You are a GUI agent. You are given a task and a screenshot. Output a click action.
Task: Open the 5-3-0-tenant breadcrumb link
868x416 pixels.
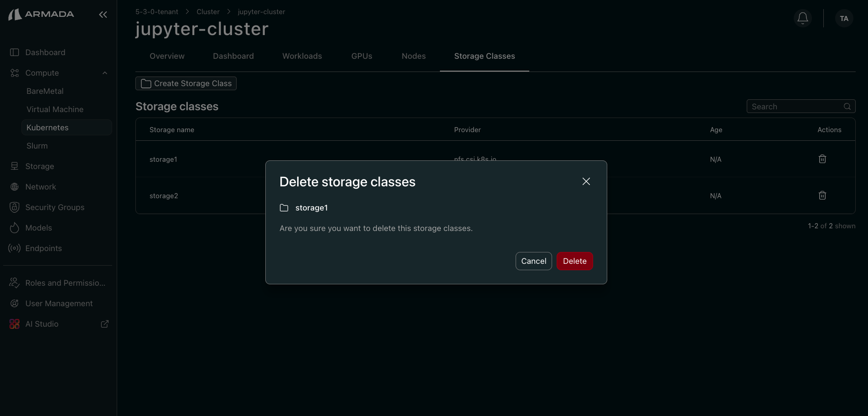pos(156,11)
